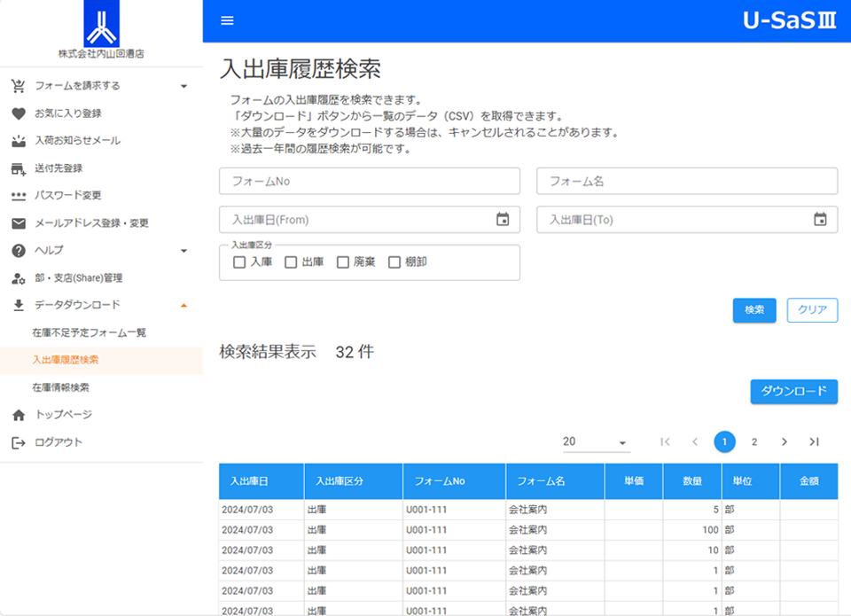Click the quantity cell showing 10
This screenshot has height=616, width=851.
[692, 550]
